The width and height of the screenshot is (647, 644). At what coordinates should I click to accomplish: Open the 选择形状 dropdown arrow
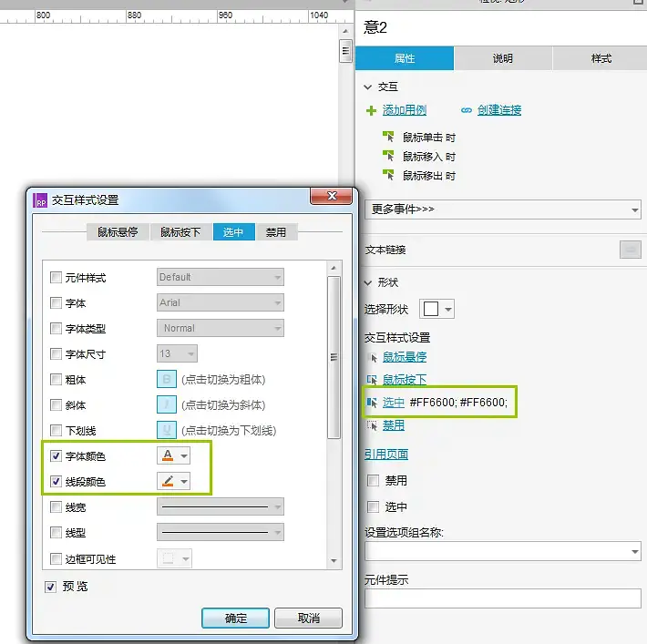pyautogui.click(x=448, y=309)
